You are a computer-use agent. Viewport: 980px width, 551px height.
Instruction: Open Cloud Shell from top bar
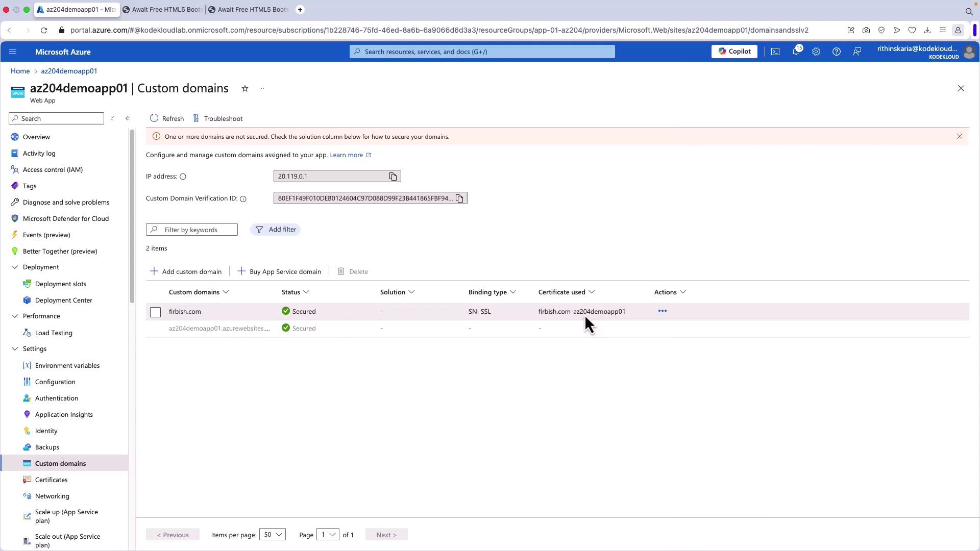(x=775, y=52)
